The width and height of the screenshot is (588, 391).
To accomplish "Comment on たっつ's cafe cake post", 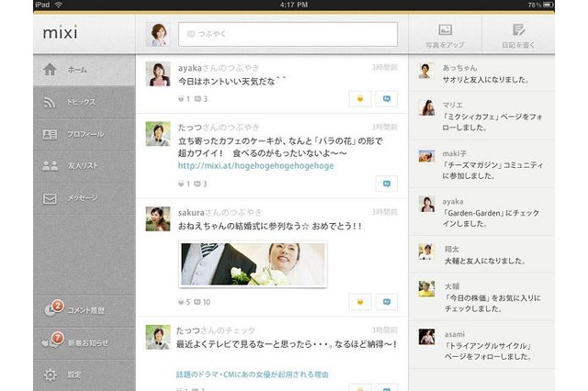I will [387, 184].
